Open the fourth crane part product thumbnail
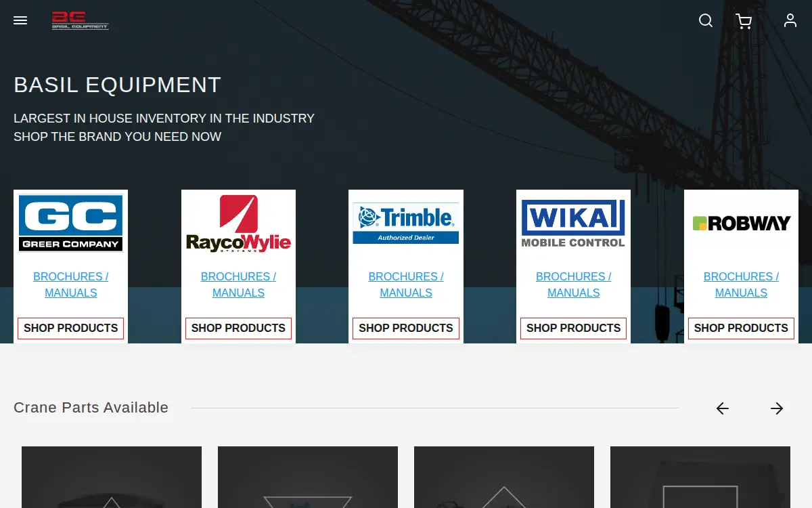 pyautogui.click(x=700, y=477)
